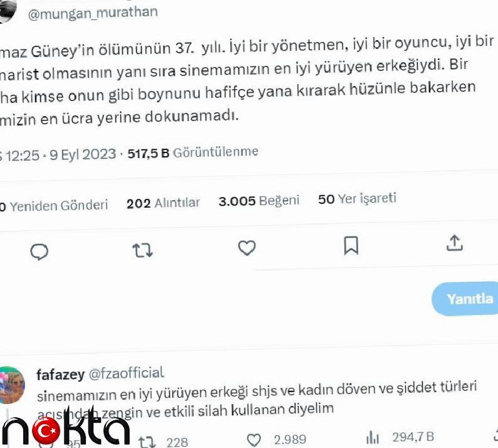Viewport: 498px width, 448px height.
Task: Click the retweet icon on fafazey reply
Action: [x=147, y=442]
